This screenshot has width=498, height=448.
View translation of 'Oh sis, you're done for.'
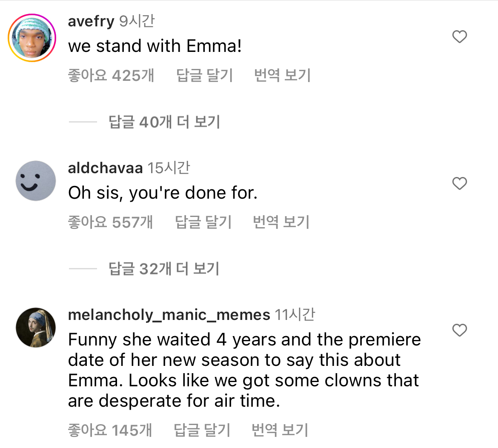pos(281,222)
